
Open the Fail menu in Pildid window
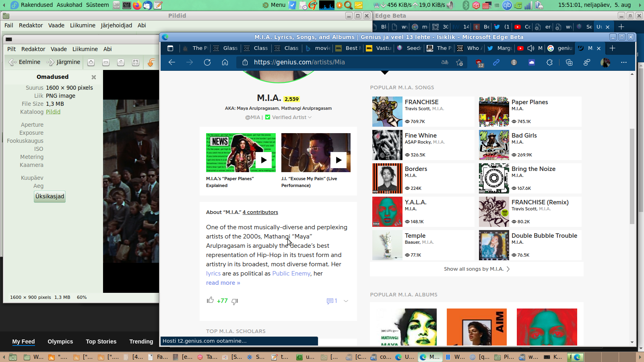[x=9, y=25]
